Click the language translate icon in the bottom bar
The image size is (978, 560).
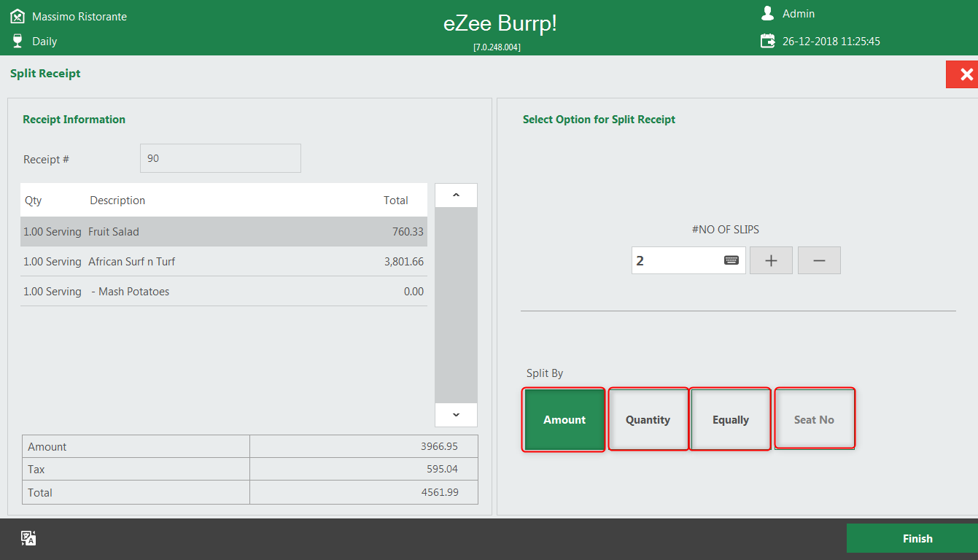pyautogui.click(x=28, y=539)
